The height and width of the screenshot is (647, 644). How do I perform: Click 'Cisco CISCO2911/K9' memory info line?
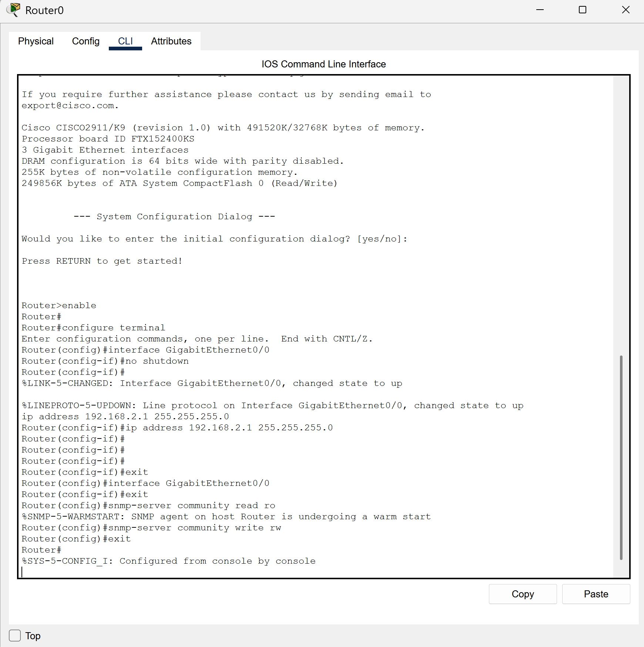click(x=223, y=128)
